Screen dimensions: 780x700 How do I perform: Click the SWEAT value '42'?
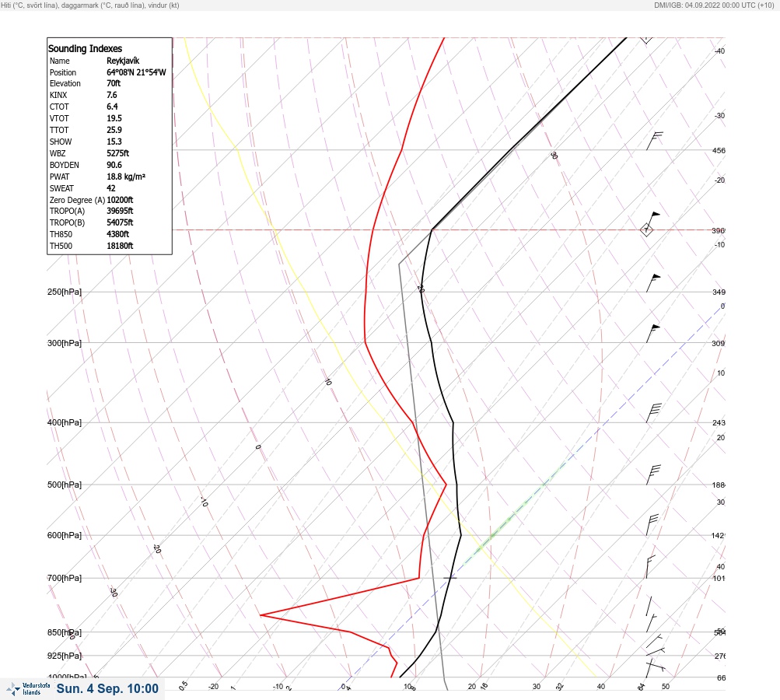[x=111, y=188]
